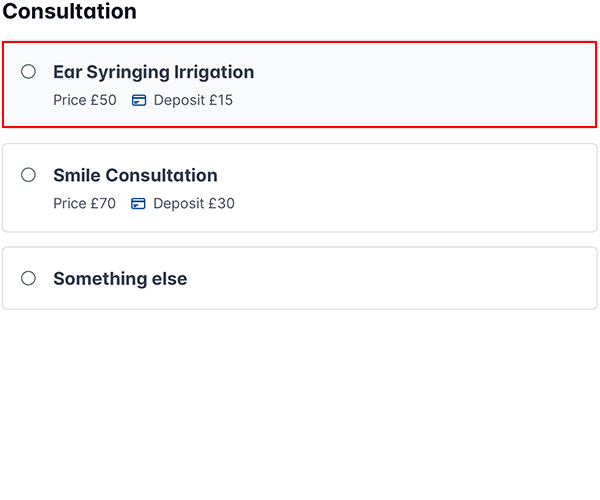Click the Deposit £15 label
The width and height of the screenshot is (600, 500).
click(x=193, y=100)
